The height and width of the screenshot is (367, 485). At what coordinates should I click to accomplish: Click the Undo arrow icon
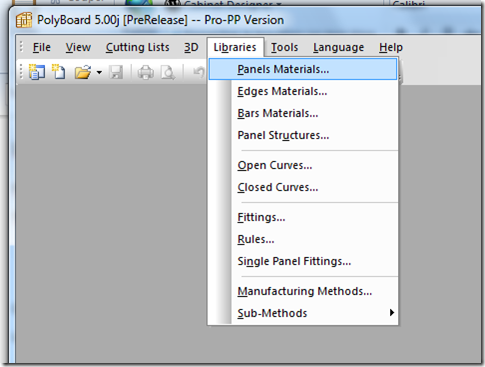199,72
